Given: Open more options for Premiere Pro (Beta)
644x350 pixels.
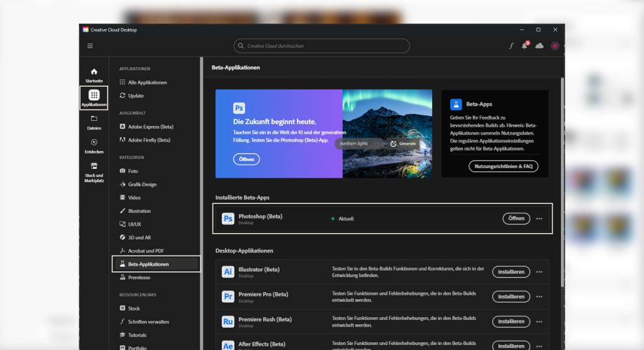Looking at the screenshot, I should (539, 296).
